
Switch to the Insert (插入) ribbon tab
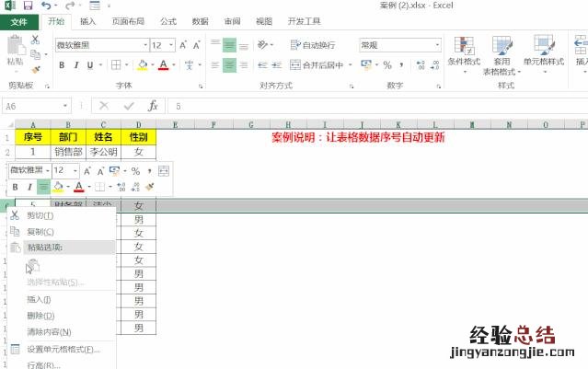87,21
